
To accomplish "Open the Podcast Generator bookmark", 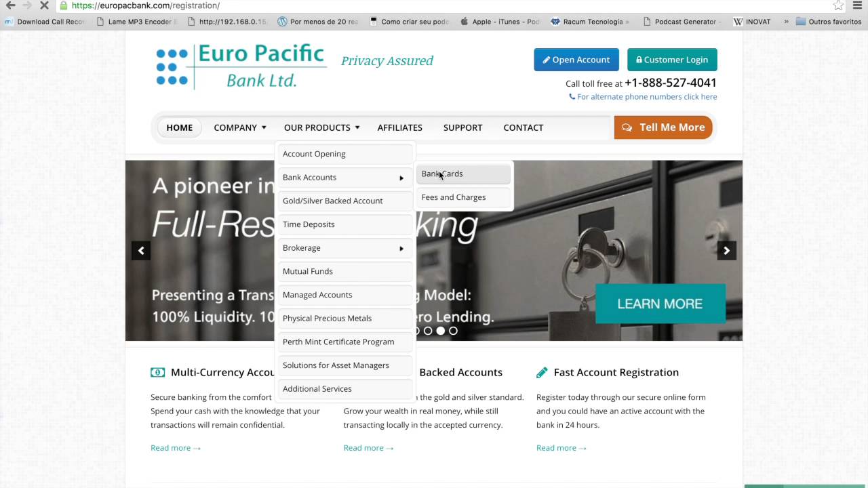I will click(682, 22).
